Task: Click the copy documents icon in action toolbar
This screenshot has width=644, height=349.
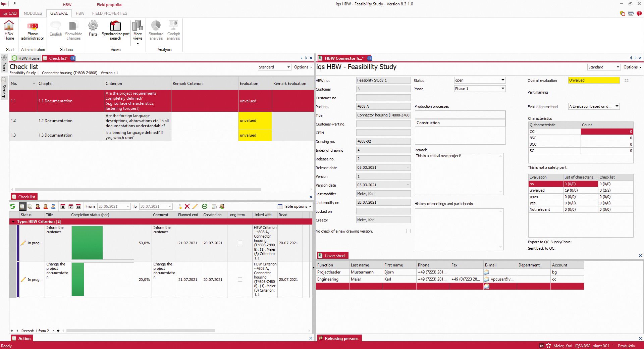Action: pyautogui.click(x=30, y=206)
